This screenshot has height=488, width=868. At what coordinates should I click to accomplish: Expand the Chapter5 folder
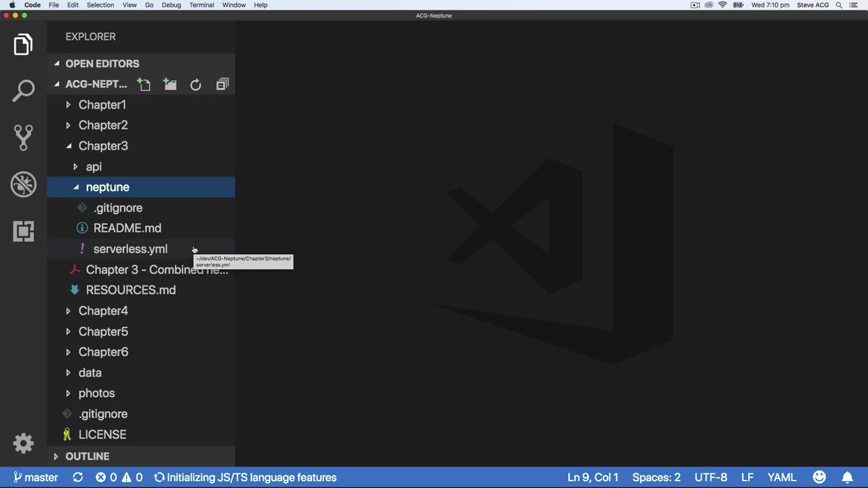coord(141,331)
